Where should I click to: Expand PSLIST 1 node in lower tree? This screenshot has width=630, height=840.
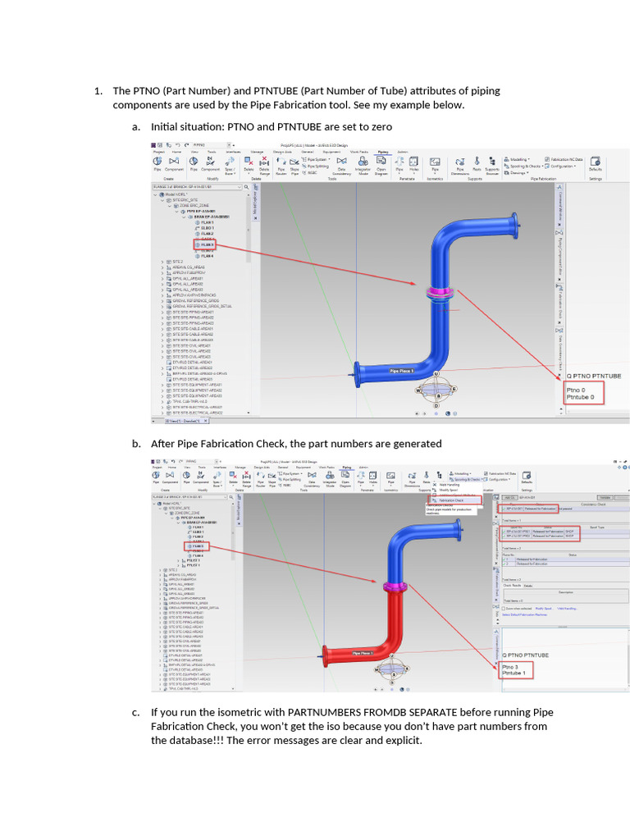pos(178,561)
